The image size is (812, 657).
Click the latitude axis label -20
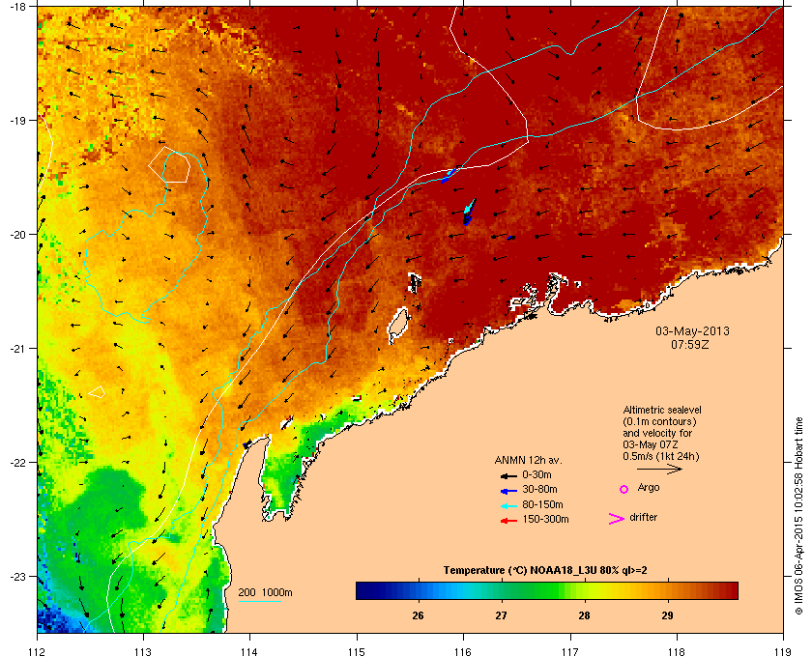click(x=17, y=235)
